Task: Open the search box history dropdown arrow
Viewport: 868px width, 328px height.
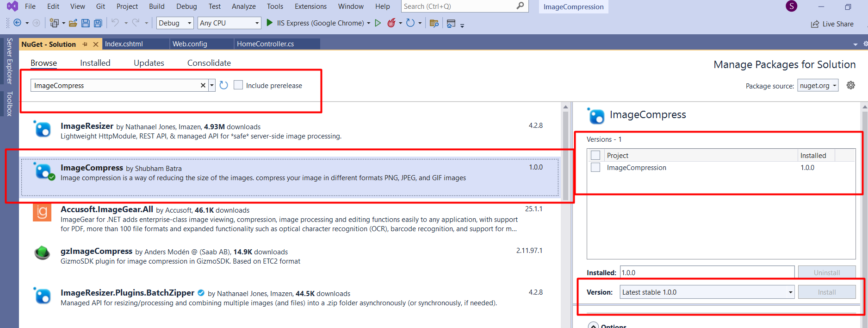Action: pyautogui.click(x=212, y=85)
